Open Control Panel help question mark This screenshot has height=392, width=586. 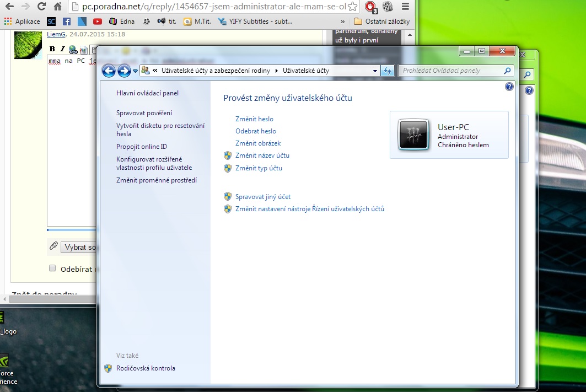tap(509, 87)
